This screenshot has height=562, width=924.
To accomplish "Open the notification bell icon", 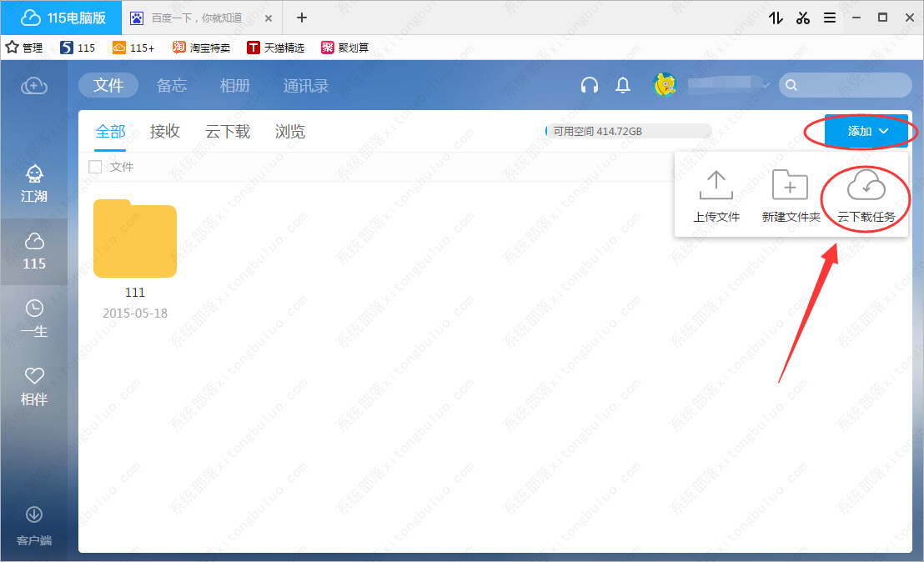I will coord(622,85).
